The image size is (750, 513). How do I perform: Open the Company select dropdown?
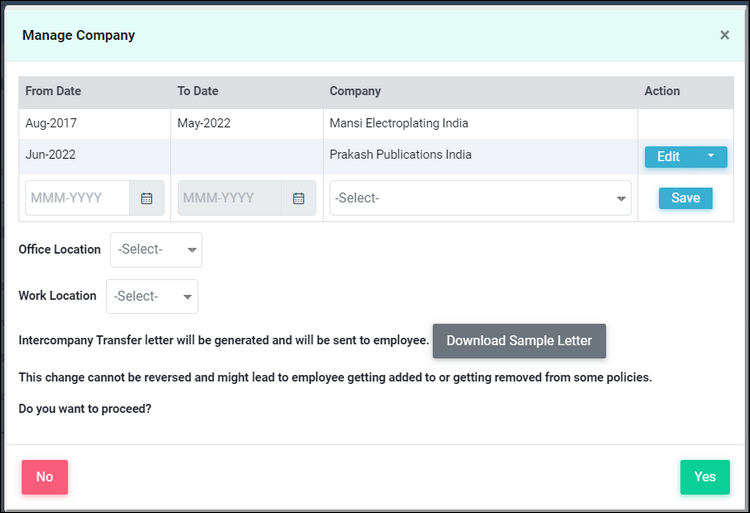(x=480, y=198)
